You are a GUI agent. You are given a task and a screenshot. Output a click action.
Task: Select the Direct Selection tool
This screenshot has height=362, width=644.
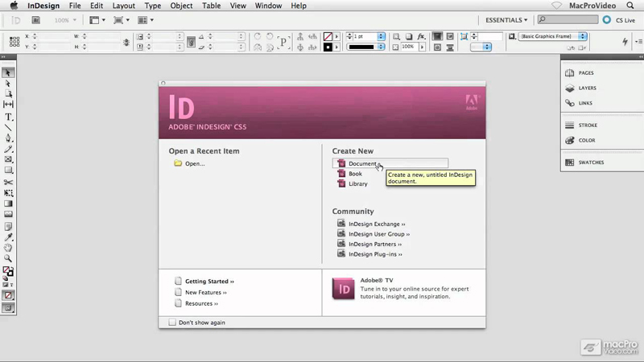point(8,84)
